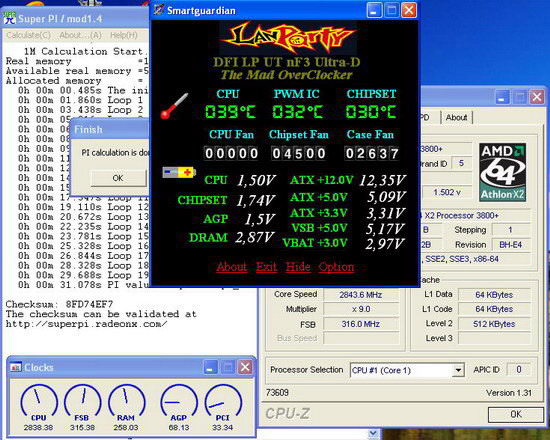
Task: Click the VBAT +3.0V reading 2,97V
Action: 385,243
